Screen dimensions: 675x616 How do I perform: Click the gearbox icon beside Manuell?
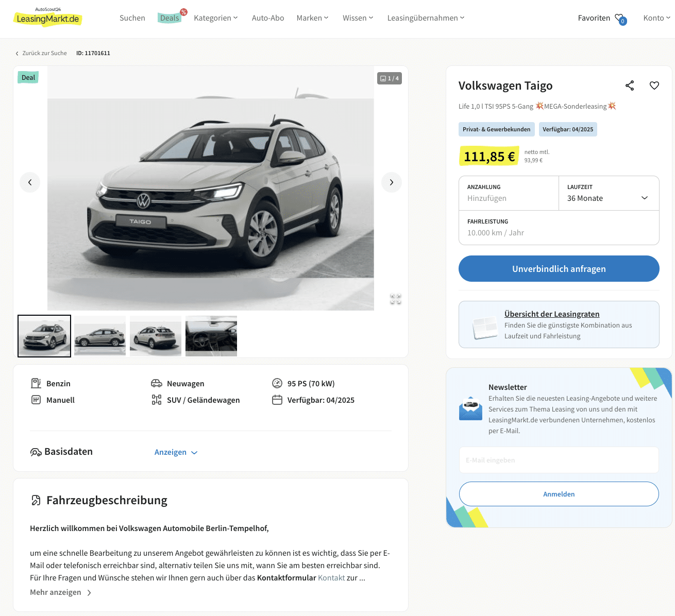click(36, 400)
